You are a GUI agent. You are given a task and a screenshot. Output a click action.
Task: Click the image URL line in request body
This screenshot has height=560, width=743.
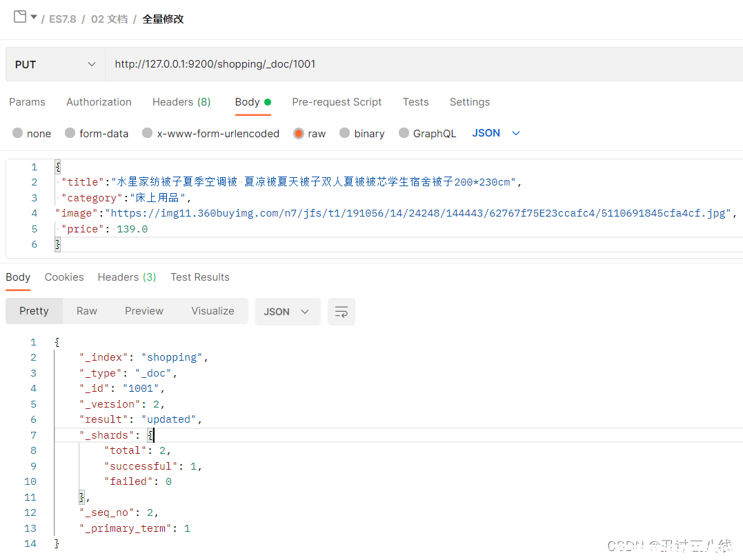coord(396,213)
